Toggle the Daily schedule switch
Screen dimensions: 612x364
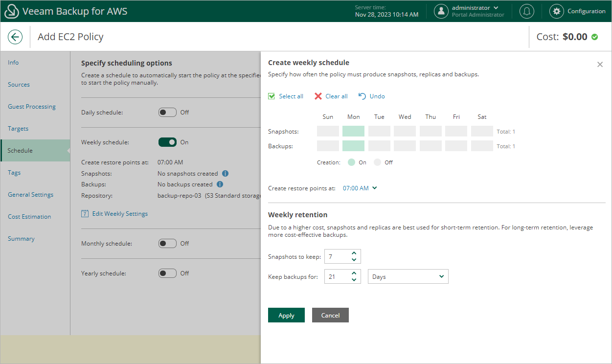click(x=167, y=113)
